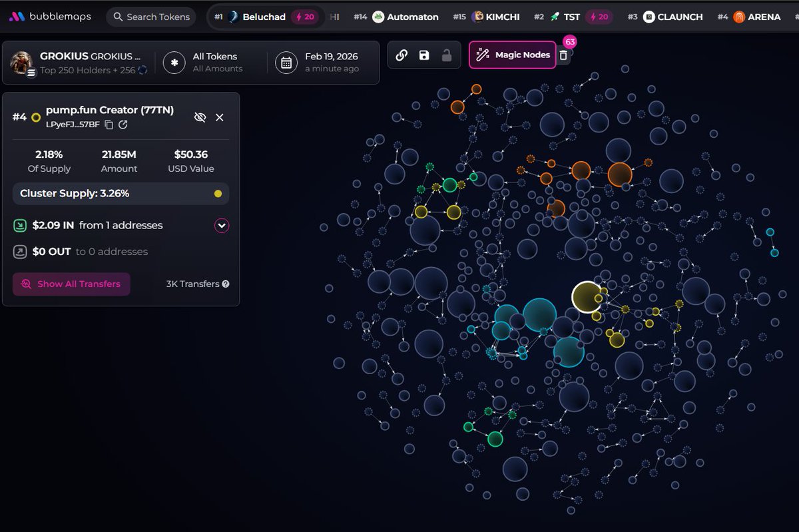Screen dimensions: 799x532
Task: Click the 3K Transfers help icon
Action: [226, 284]
